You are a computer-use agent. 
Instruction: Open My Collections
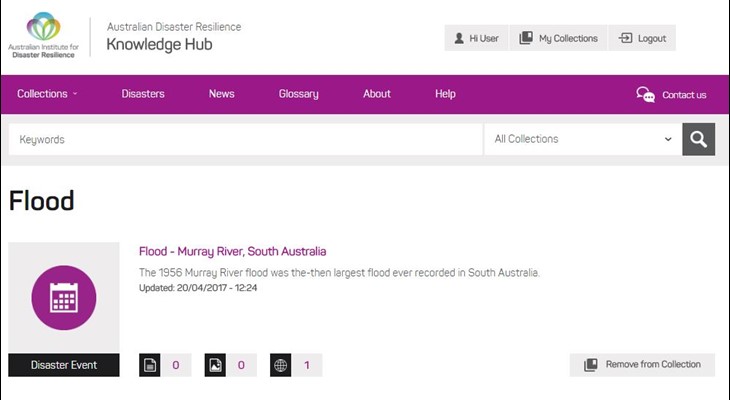pyautogui.click(x=558, y=38)
